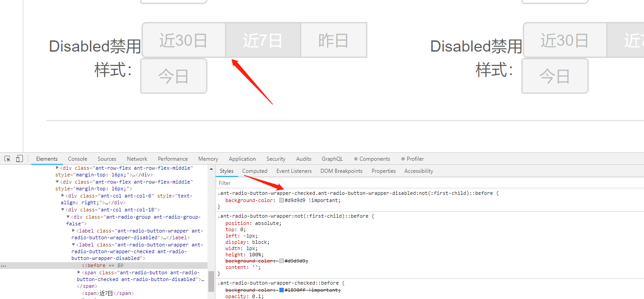
Task: Open the Application tab
Action: point(242,159)
